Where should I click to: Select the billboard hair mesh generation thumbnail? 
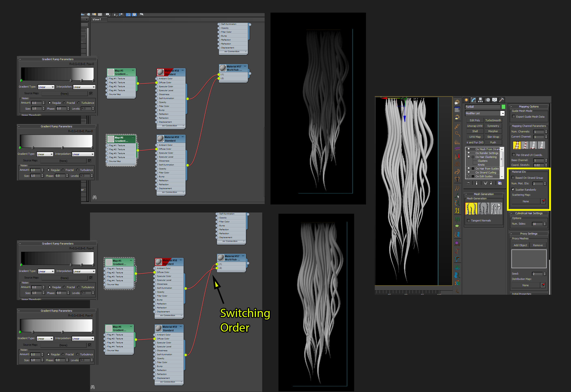click(483, 208)
